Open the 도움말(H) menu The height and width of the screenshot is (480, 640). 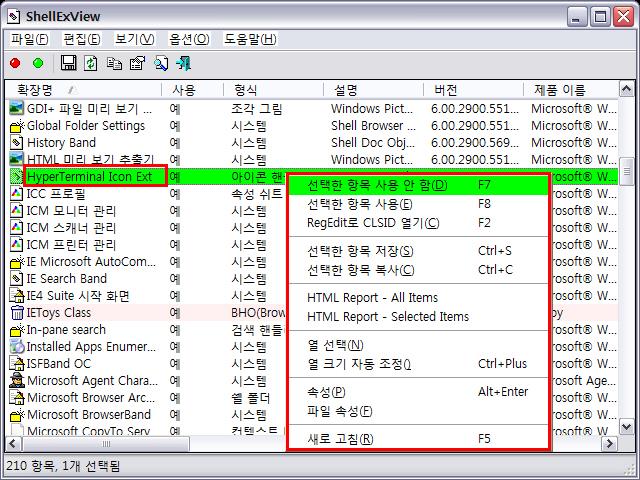point(250,39)
